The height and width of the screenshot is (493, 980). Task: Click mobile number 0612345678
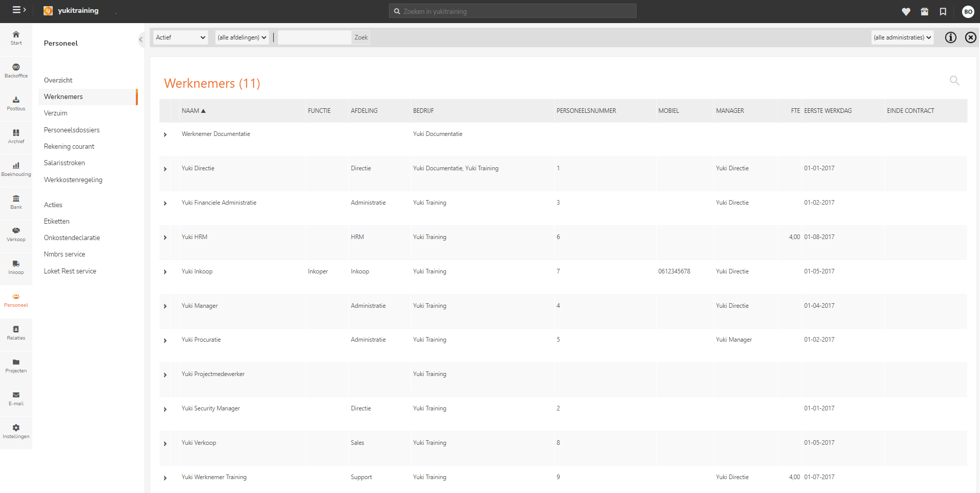click(674, 271)
